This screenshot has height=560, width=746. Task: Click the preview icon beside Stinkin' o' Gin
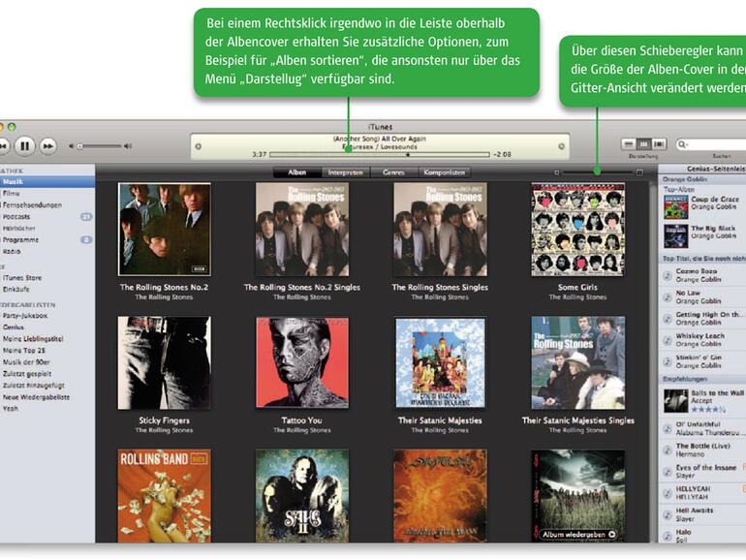coord(667,361)
